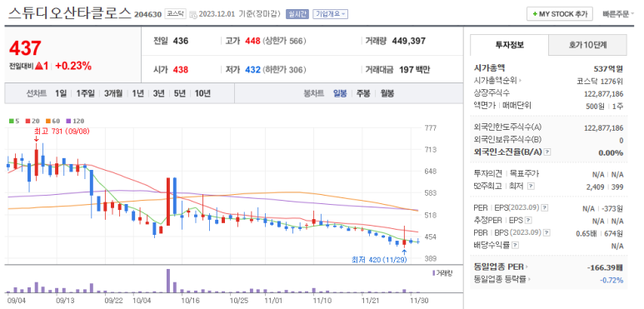Viewport: 644px width, 309px height.
Task: Select the 1일 line chart period
Action: click(x=61, y=93)
